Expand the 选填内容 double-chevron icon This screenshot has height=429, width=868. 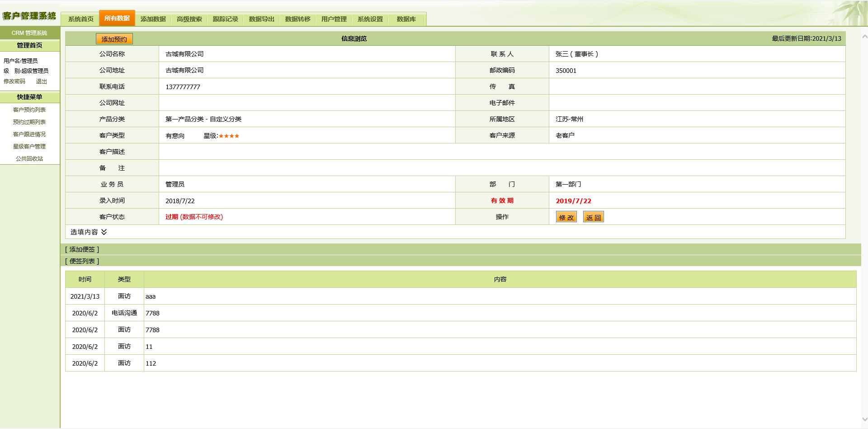point(104,232)
